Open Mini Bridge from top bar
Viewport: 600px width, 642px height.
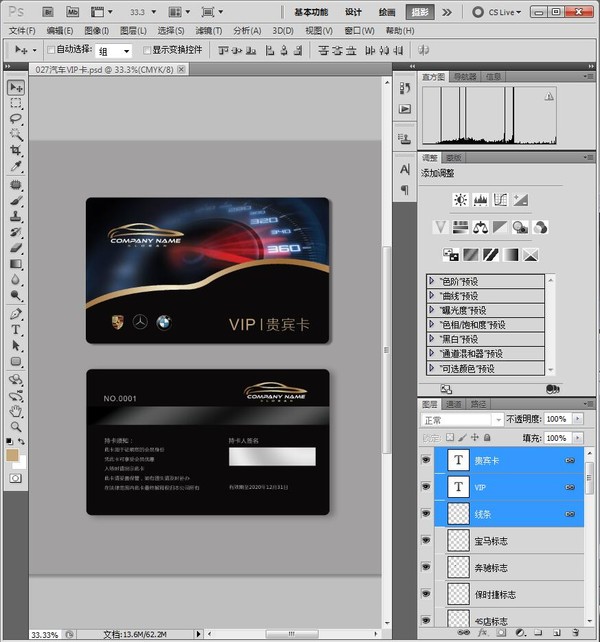[72, 12]
